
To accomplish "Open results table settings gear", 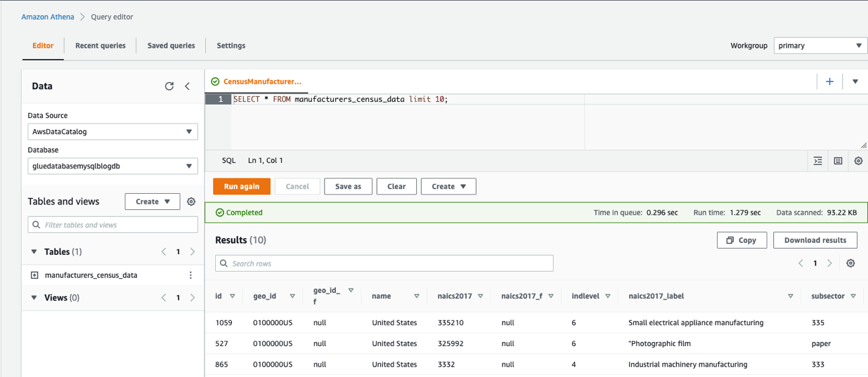I will coord(850,263).
